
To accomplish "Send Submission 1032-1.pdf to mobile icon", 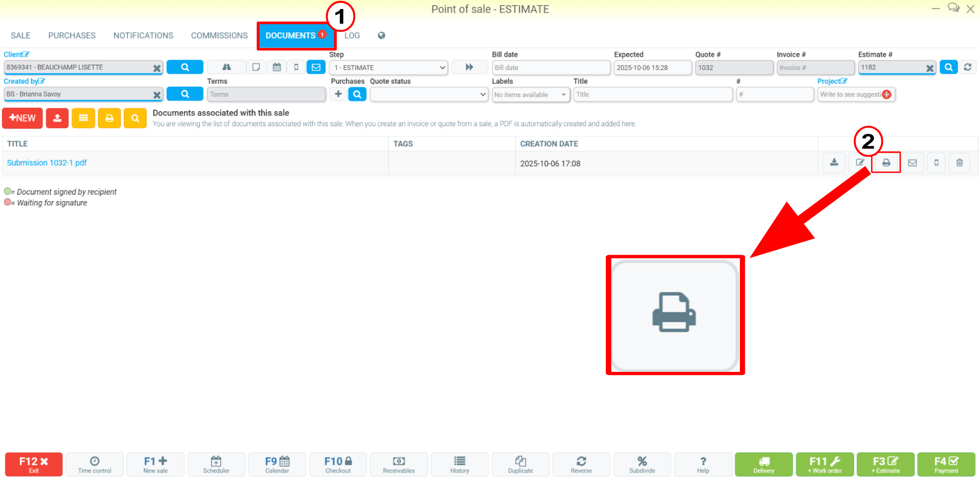I will pos(936,163).
